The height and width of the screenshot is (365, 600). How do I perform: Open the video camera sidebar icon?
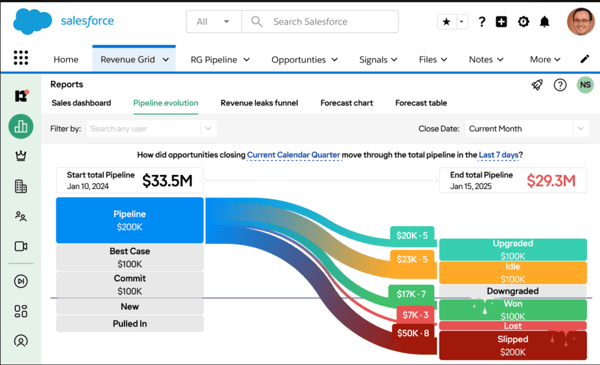[21, 246]
